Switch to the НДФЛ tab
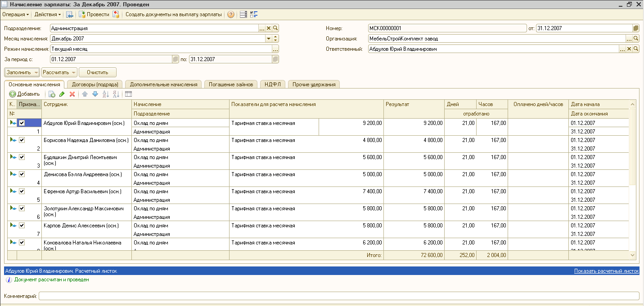This screenshot has width=644, height=306. 272,84
